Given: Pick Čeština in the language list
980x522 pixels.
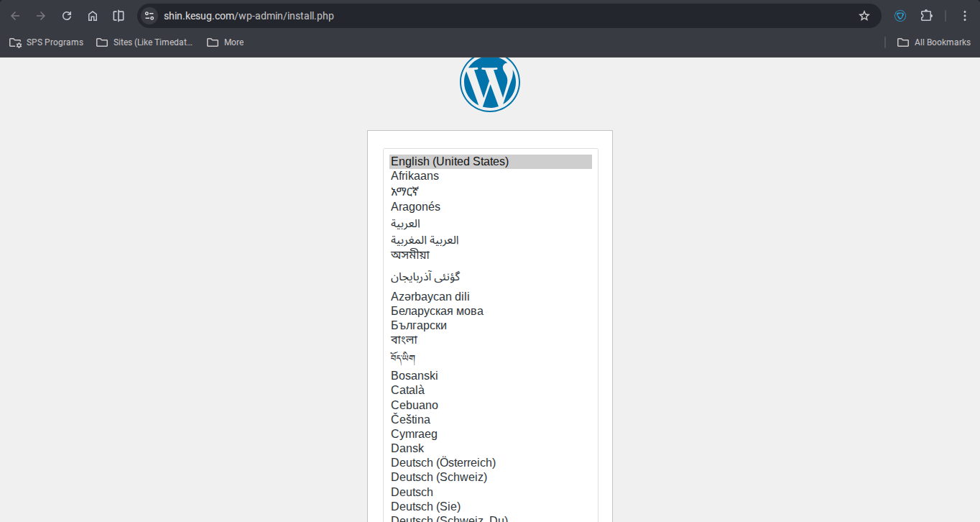Looking at the screenshot, I should [x=410, y=420].
